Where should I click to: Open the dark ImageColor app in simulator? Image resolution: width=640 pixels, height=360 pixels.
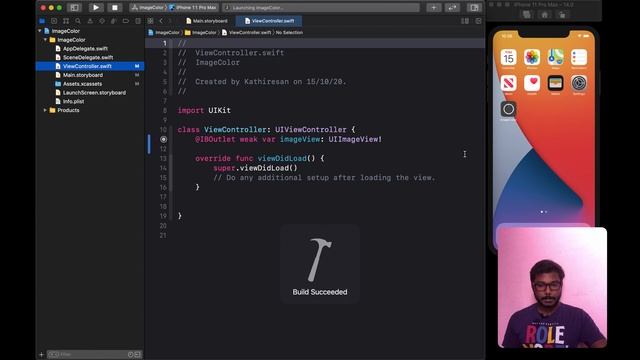click(x=508, y=109)
